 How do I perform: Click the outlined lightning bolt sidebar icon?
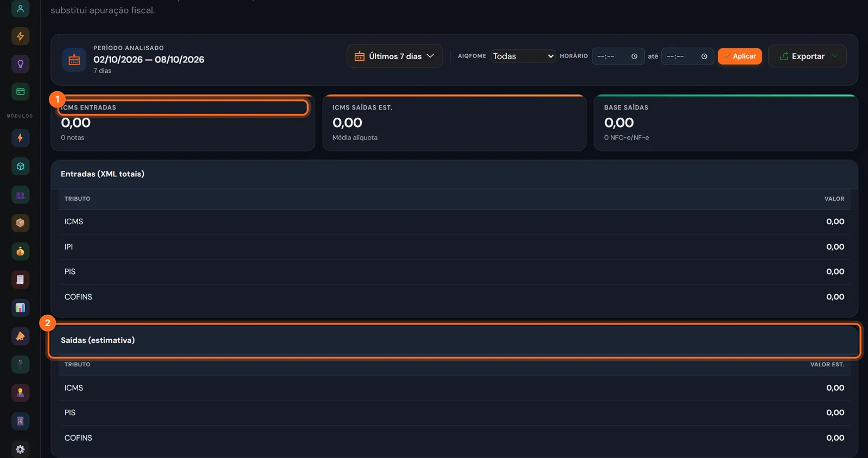[x=20, y=36]
